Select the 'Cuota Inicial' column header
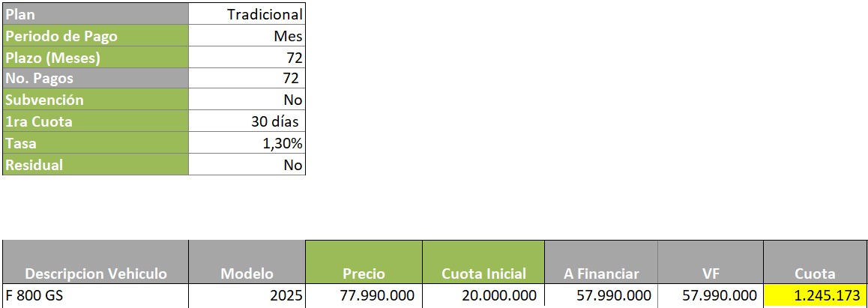The height and width of the screenshot is (308, 868). click(483, 274)
